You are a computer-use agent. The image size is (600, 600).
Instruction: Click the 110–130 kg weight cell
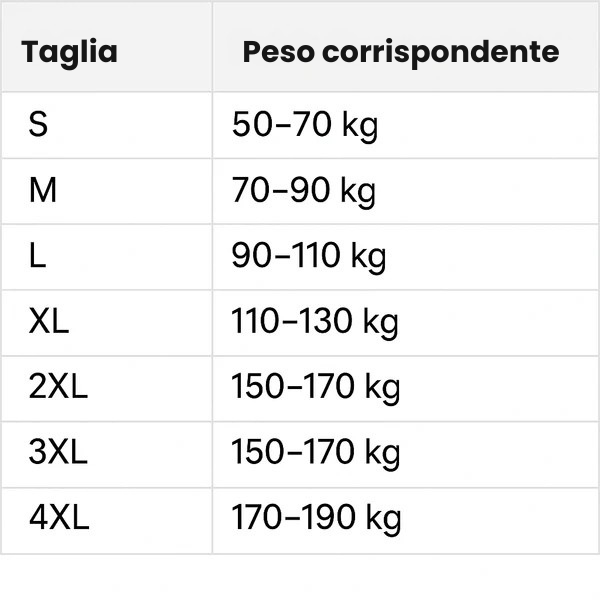click(x=315, y=322)
